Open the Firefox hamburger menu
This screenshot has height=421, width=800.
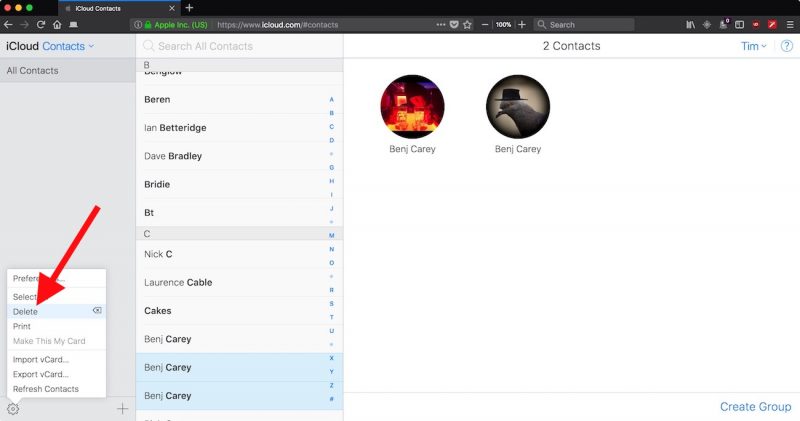pos(789,24)
